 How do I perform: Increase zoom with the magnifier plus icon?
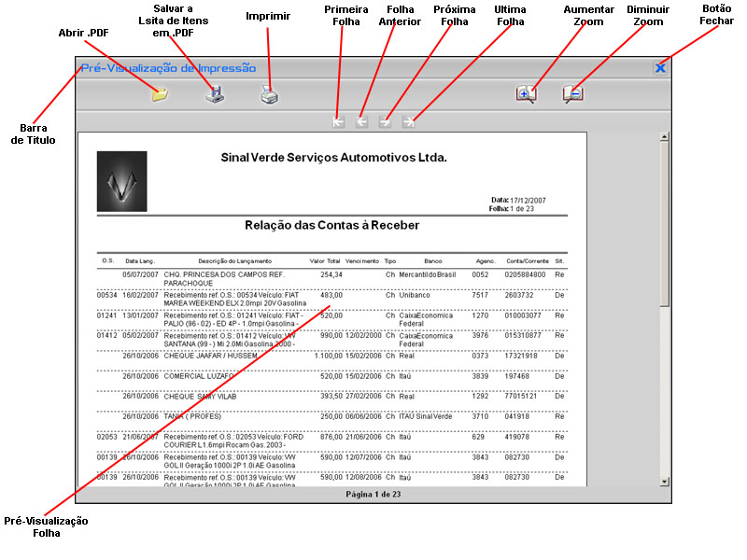coord(526,94)
